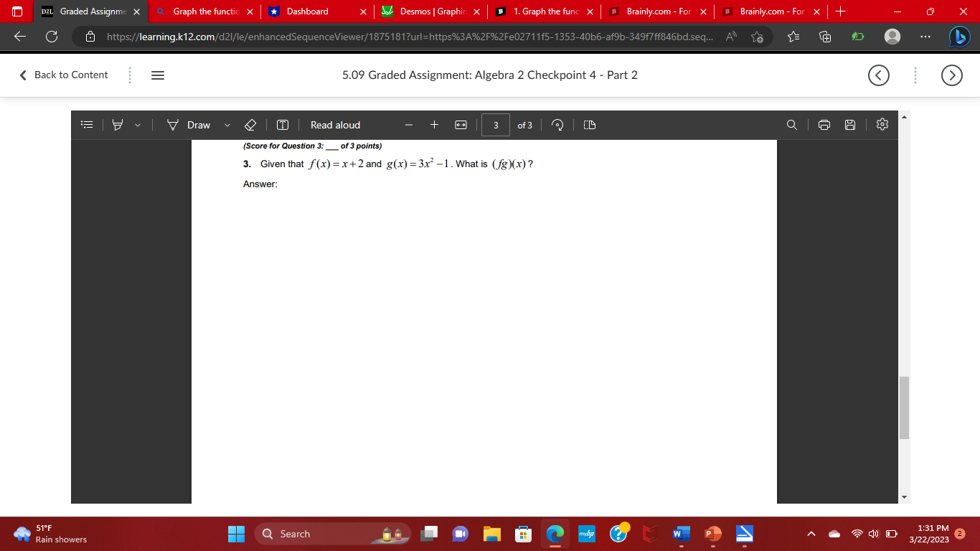Image resolution: width=980 pixels, height=551 pixels.
Task: Click the eraser icon to erase annotations
Action: click(250, 125)
